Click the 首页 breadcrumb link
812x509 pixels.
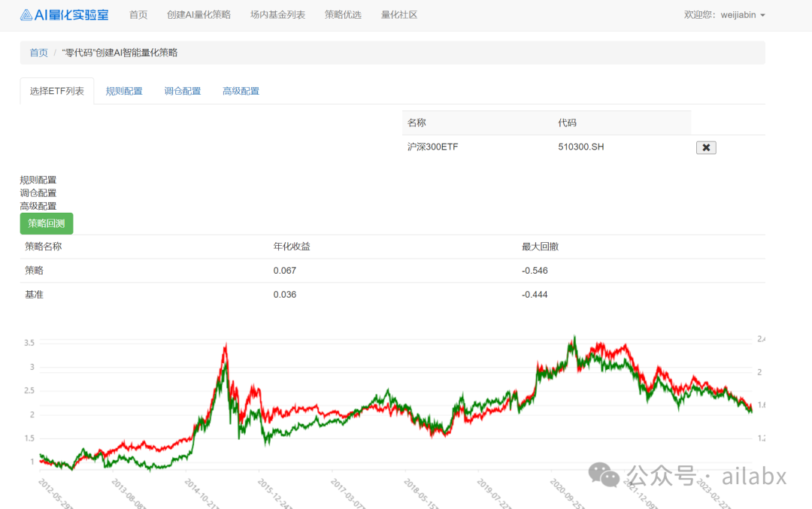point(38,53)
